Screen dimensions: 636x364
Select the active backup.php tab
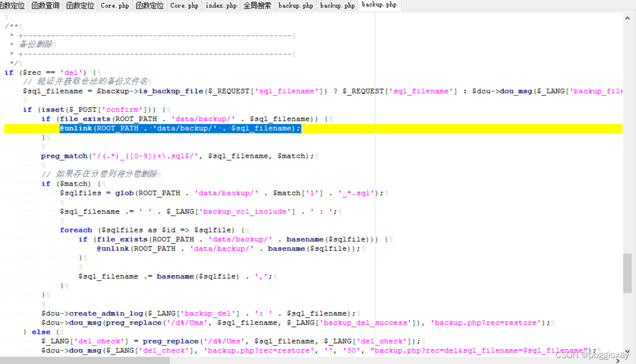pos(379,5)
